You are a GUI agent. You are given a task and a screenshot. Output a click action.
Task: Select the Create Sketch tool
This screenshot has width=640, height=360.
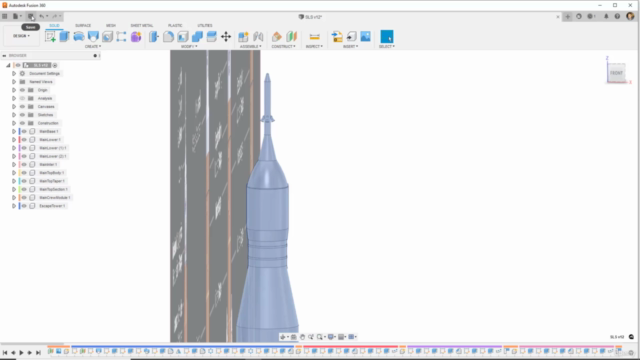50,36
